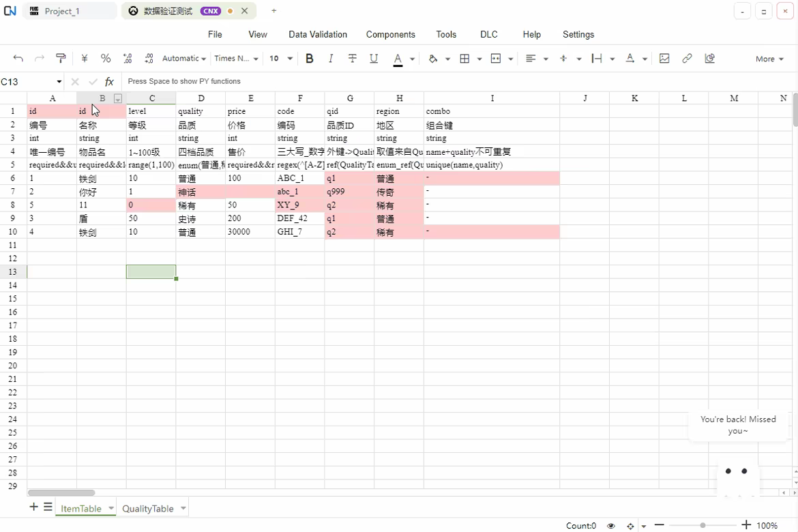
Task: Open the File menu
Action: click(215, 34)
